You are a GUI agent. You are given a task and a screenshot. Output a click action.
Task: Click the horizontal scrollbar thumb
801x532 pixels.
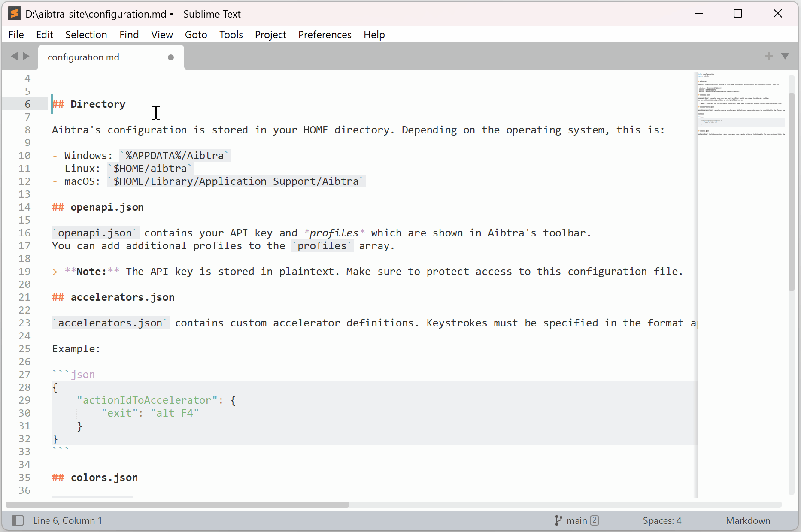[x=177, y=505]
